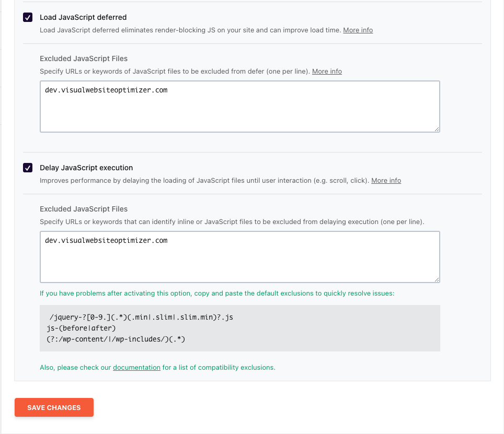The height and width of the screenshot is (434, 504).
Task: Open More info about delaying until user interaction
Action: point(386,180)
